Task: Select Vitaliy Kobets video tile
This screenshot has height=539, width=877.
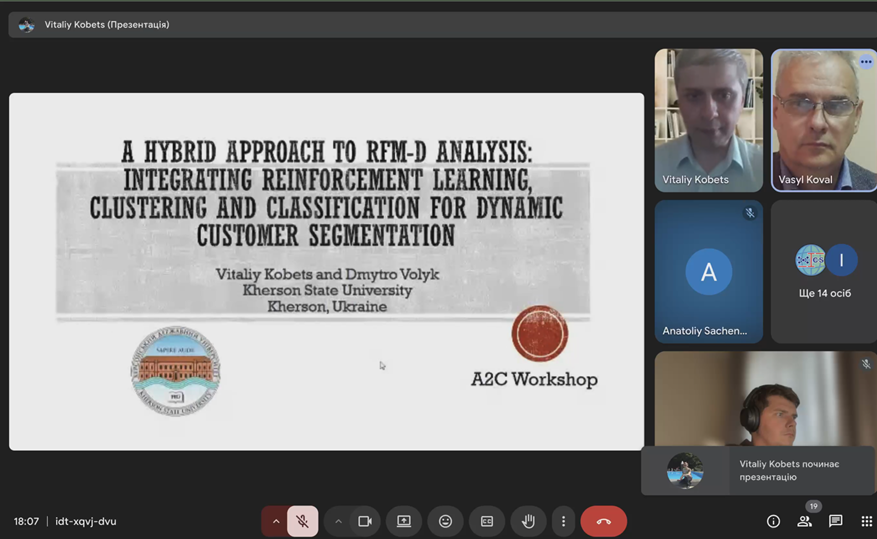Action: coord(708,119)
